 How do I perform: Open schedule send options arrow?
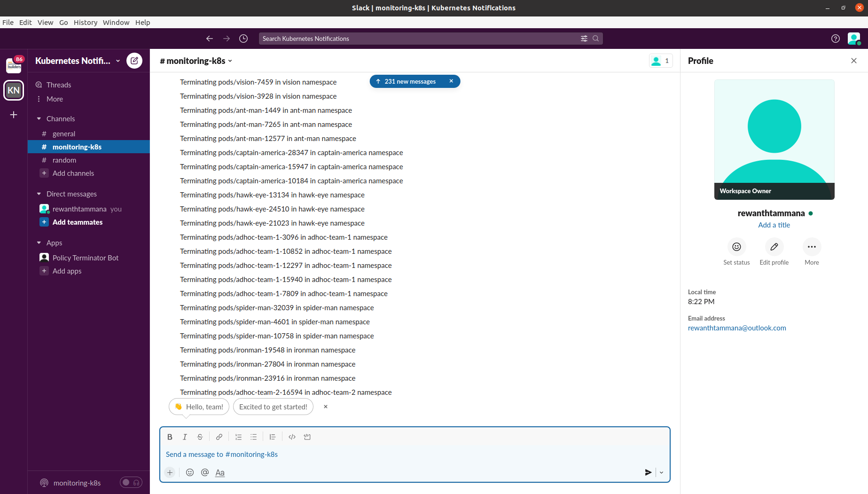tap(662, 472)
